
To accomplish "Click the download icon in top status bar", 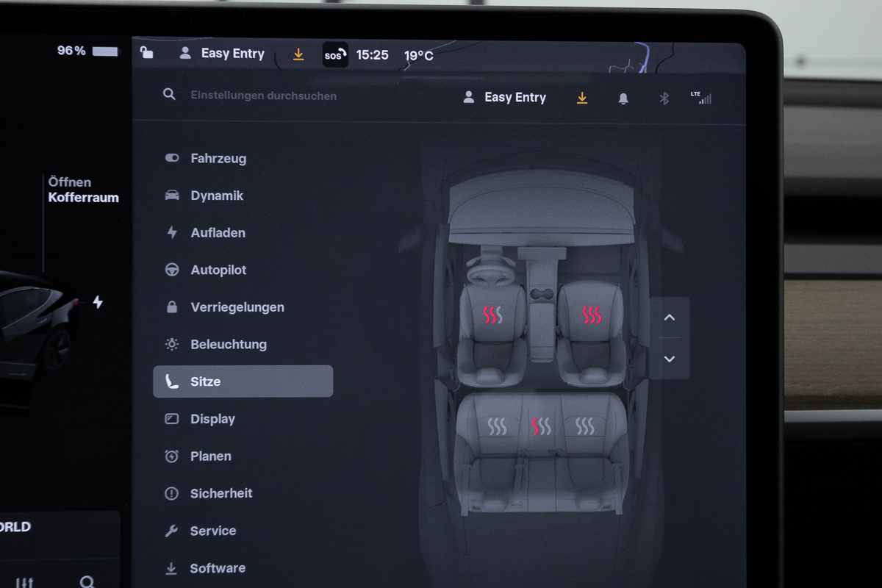I will [x=298, y=54].
